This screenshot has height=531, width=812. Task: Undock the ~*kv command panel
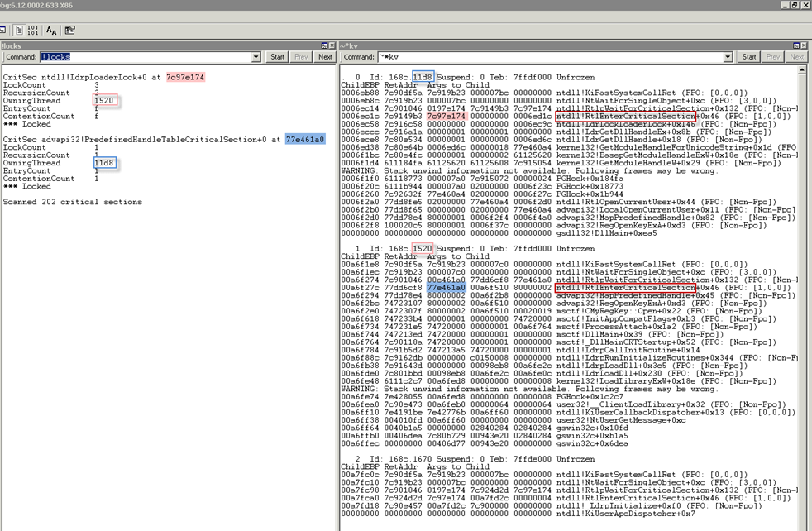[797, 45]
